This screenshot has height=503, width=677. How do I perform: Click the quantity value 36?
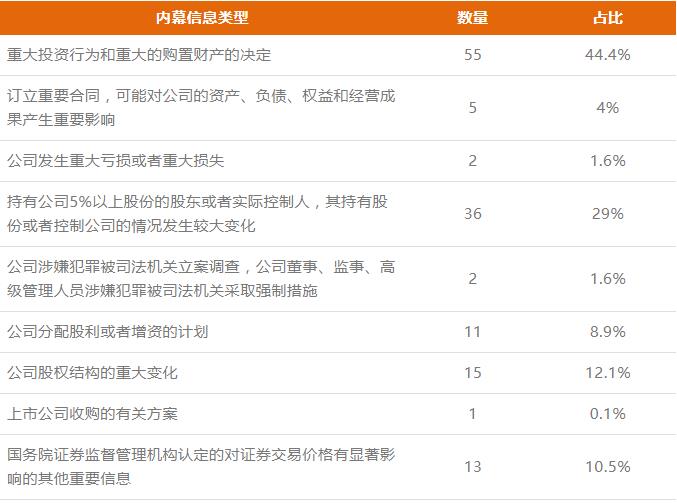point(473,213)
